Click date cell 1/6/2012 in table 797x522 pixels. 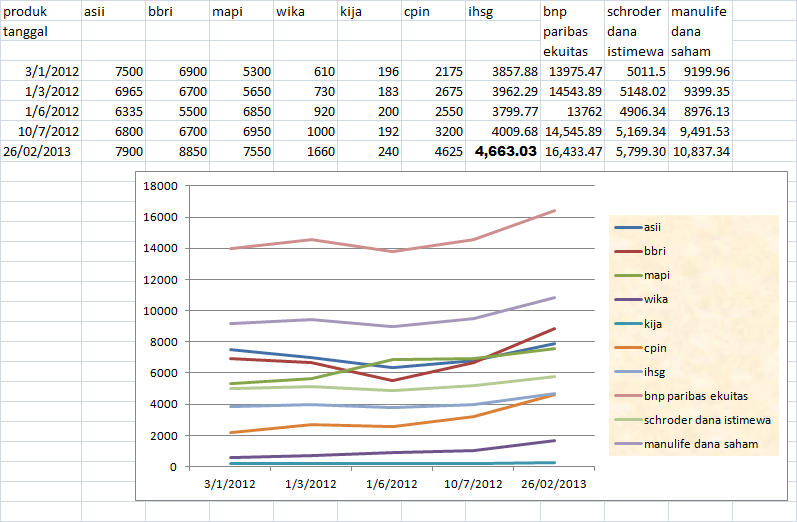pyautogui.click(x=41, y=111)
